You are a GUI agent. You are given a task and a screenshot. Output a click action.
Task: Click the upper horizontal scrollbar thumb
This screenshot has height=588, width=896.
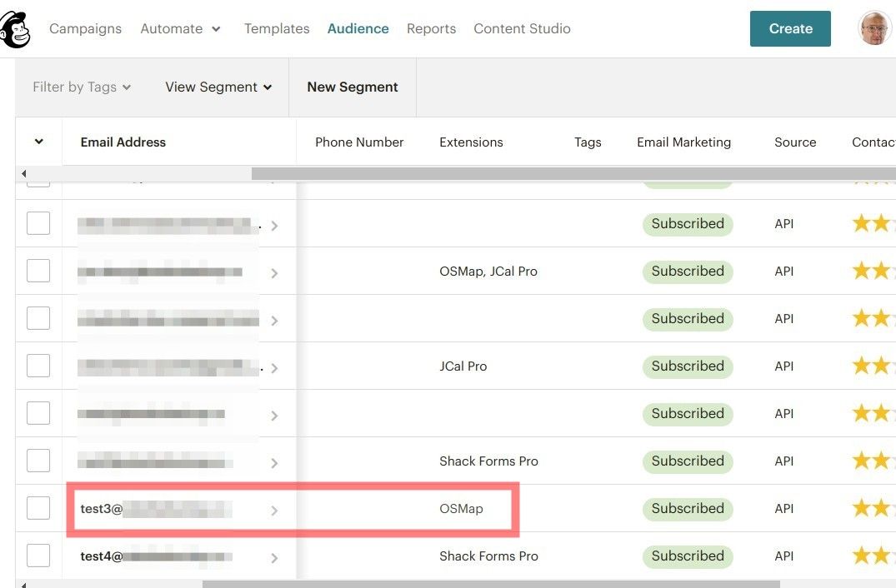[573, 173]
